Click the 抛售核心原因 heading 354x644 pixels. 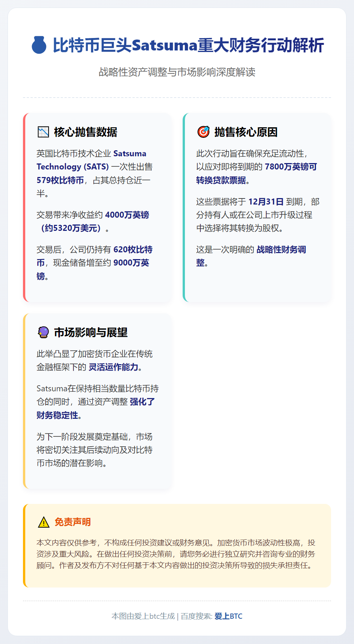[x=246, y=132]
